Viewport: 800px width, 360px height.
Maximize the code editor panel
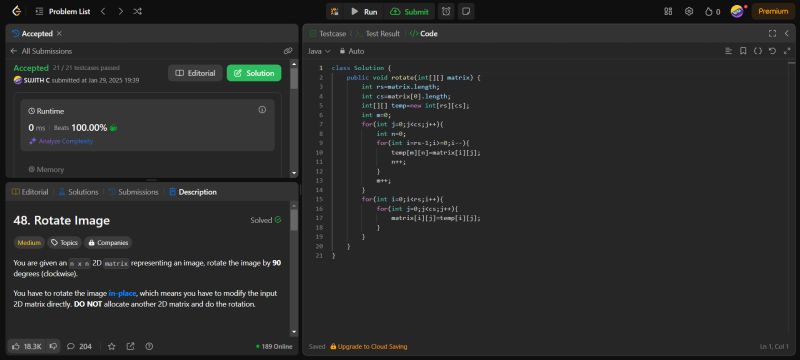pos(772,34)
